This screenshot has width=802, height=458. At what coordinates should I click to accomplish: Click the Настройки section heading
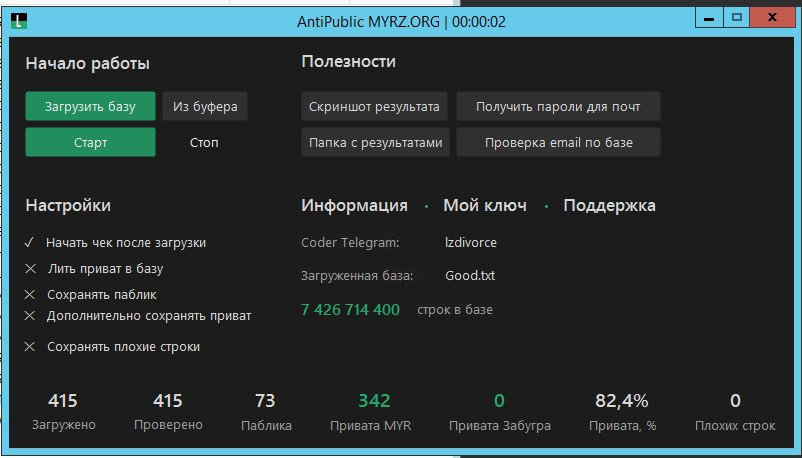click(68, 205)
